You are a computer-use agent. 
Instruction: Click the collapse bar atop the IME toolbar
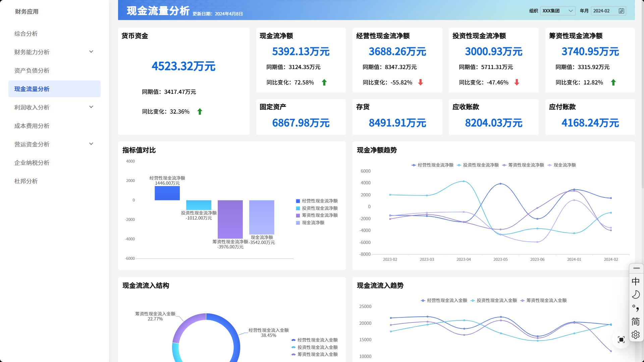coord(636,268)
